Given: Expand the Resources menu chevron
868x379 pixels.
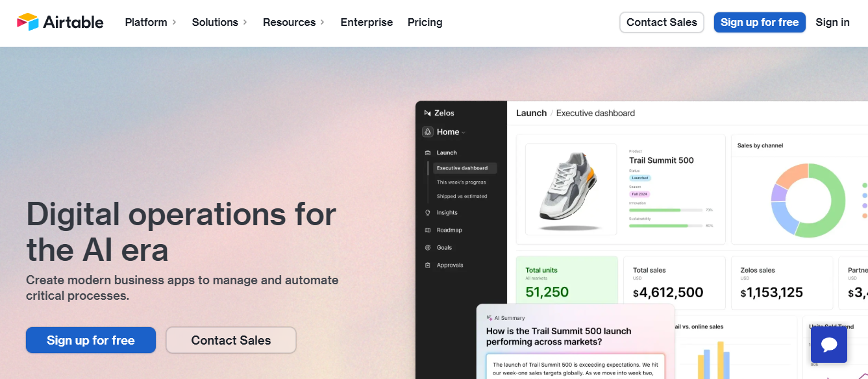Looking at the screenshot, I should click(x=322, y=23).
